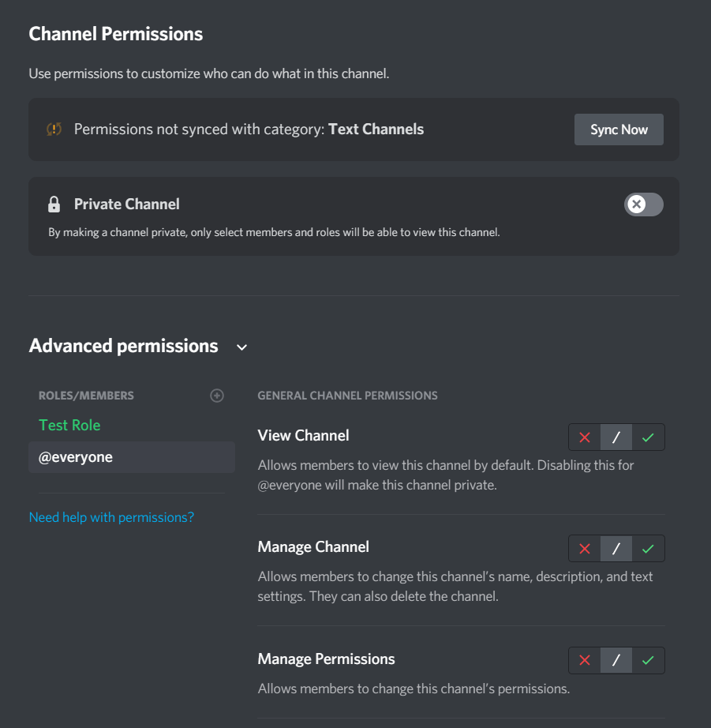Open the Need help with permissions link
The image size is (711, 728).
(x=111, y=517)
